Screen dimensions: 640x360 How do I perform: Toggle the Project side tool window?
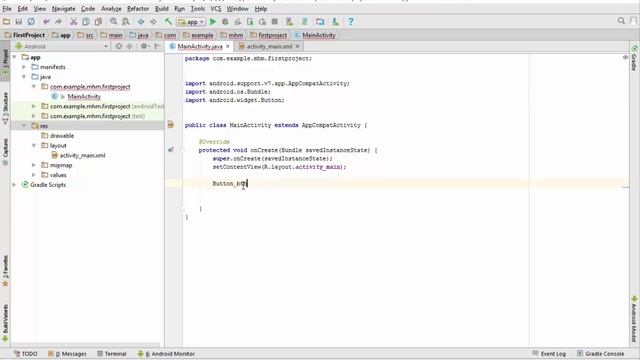(x=5, y=62)
